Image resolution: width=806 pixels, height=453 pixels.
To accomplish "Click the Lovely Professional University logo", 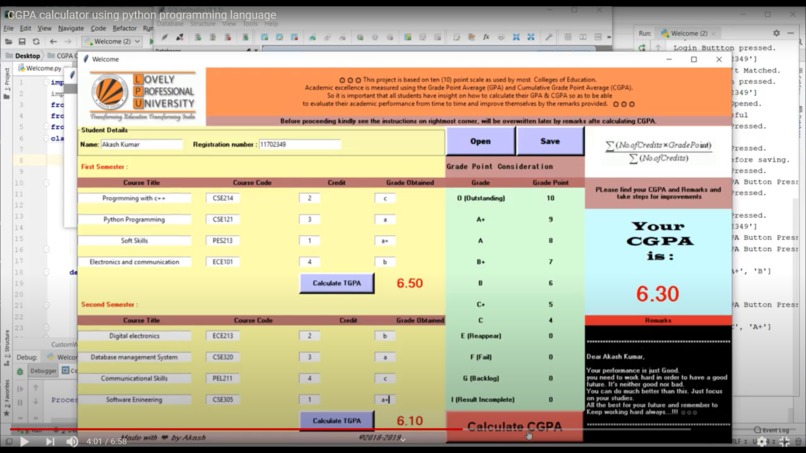I will [x=142, y=96].
